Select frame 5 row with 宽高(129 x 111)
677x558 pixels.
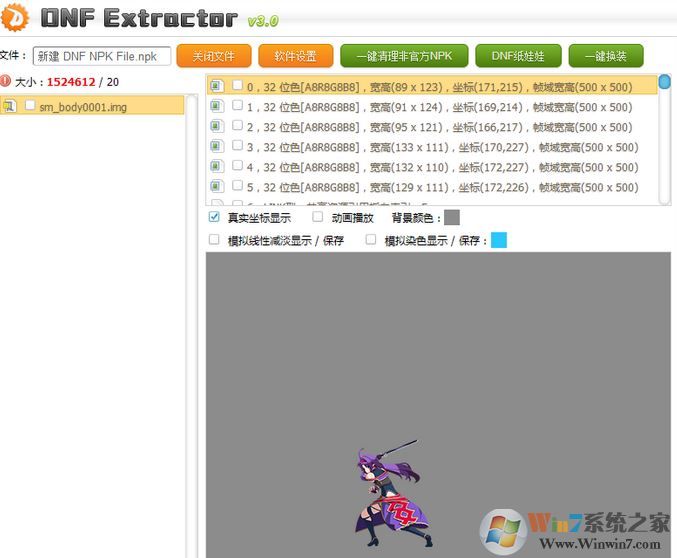click(432, 187)
